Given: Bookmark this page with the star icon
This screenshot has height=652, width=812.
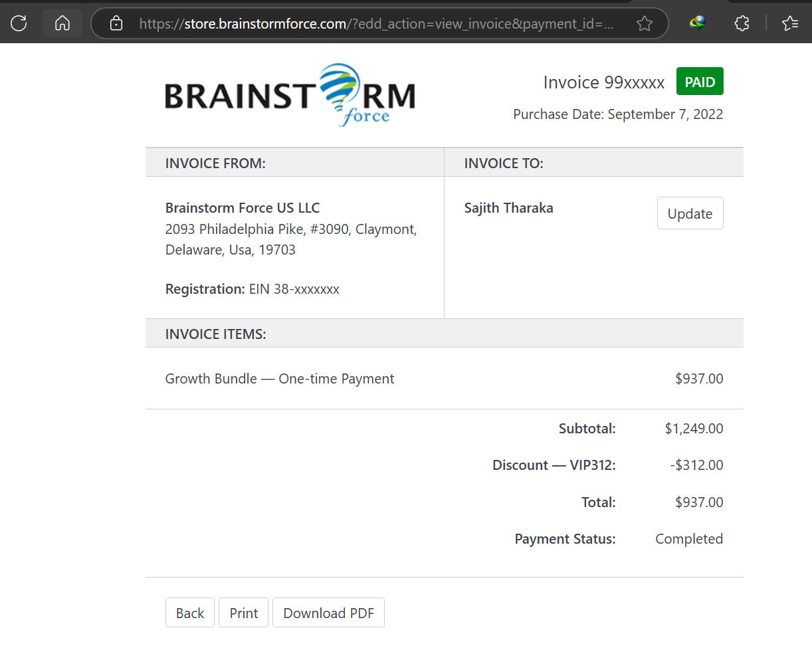Looking at the screenshot, I should point(644,24).
